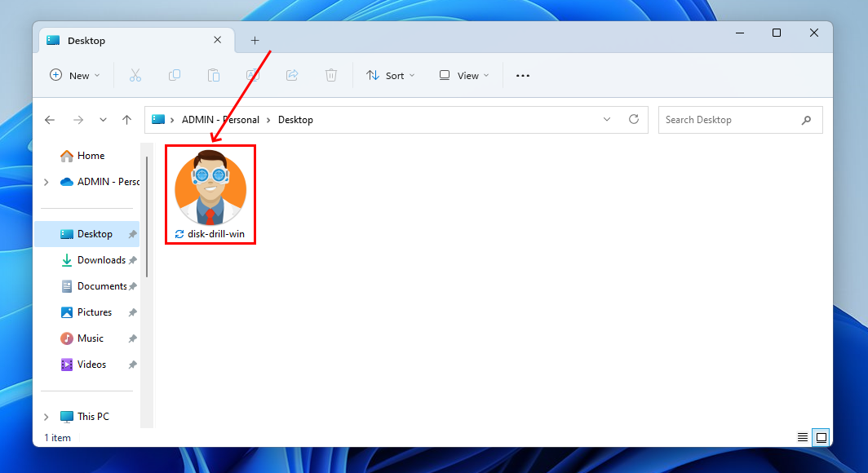Image resolution: width=868 pixels, height=473 pixels.
Task: Click chevron after ADMIN - Personal breadcrumb
Action: point(268,120)
